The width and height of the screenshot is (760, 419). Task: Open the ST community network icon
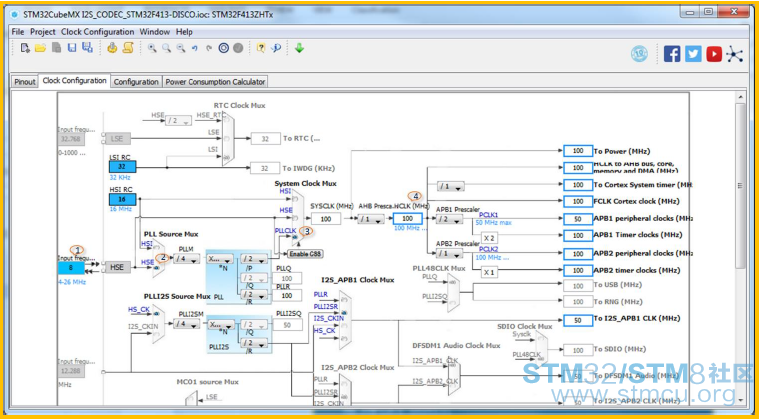(x=735, y=54)
